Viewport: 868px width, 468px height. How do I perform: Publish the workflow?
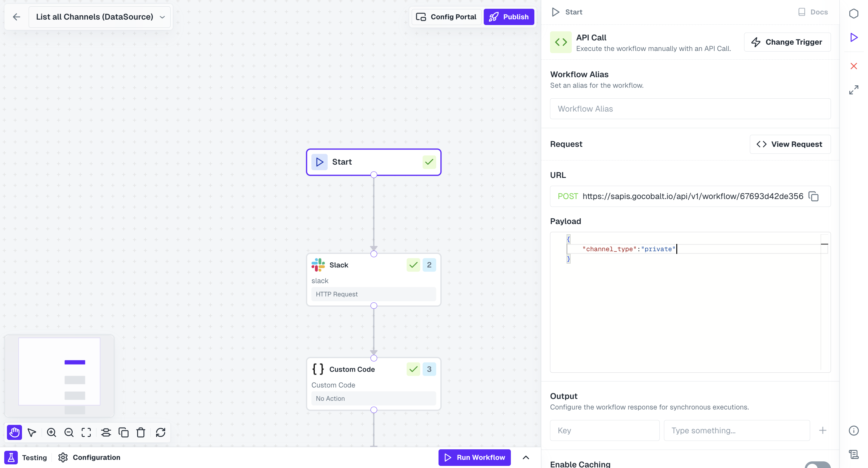point(509,17)
